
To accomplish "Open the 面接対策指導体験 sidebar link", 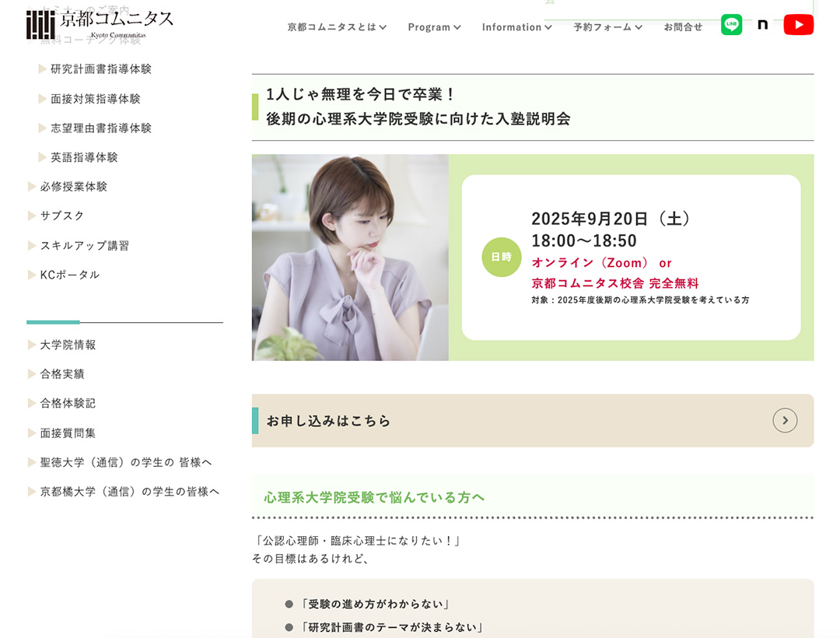I will (x=96, y=99).
